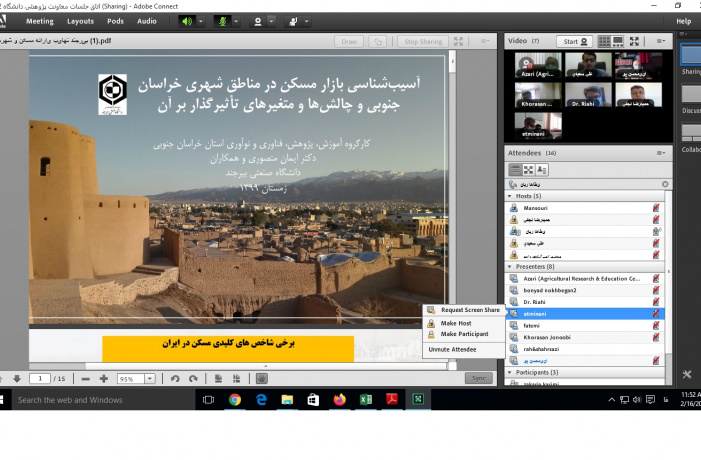Collapse the Presenters (8) group
Viewport: 701px width, 460px height.
click(x=510, y=266)
